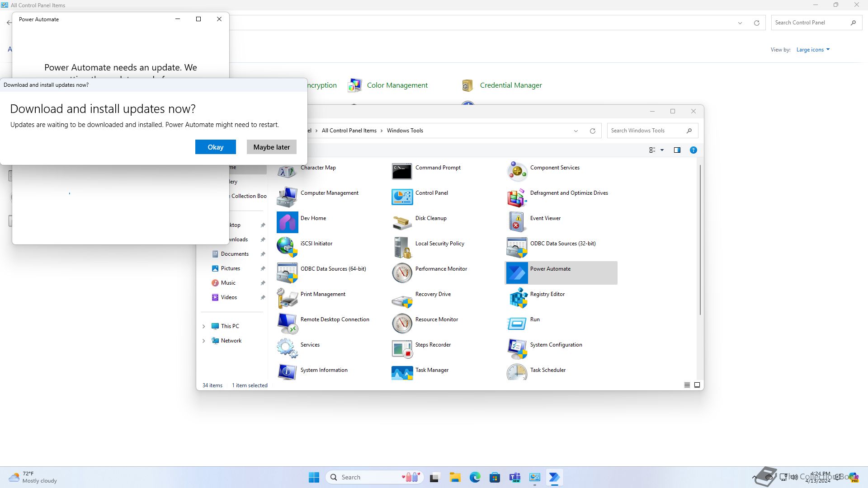Click the Windows Tools vertical scrollbar
This screenshot has height=488, width=868.
[x=700, y=239]
